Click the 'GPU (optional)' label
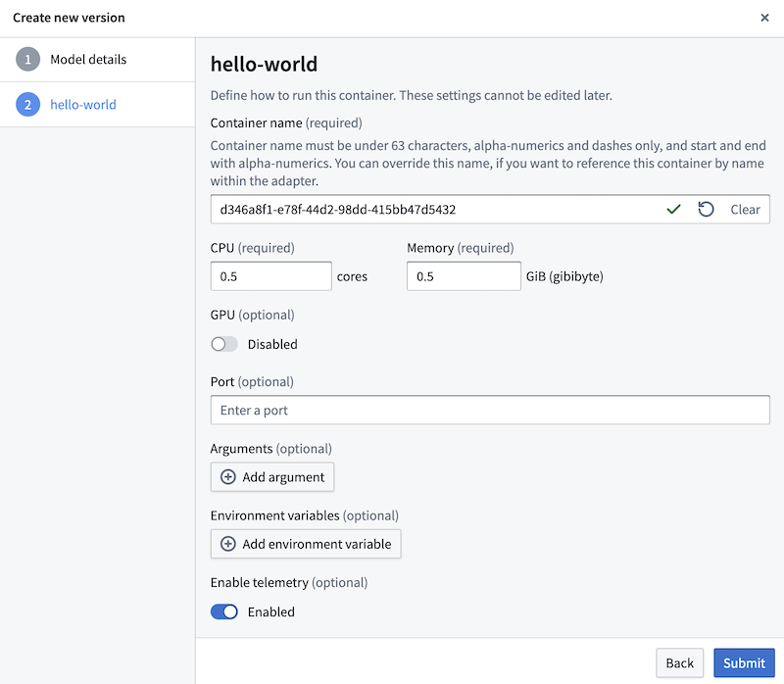Screen dimensions: 784x684 pos(253,315)
